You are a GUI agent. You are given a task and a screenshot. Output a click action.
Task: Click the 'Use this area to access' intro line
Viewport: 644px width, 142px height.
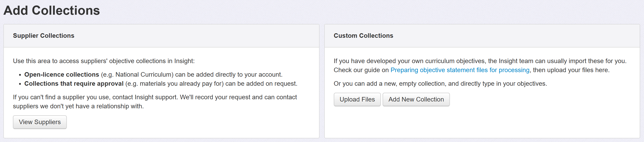click(104, 61)
